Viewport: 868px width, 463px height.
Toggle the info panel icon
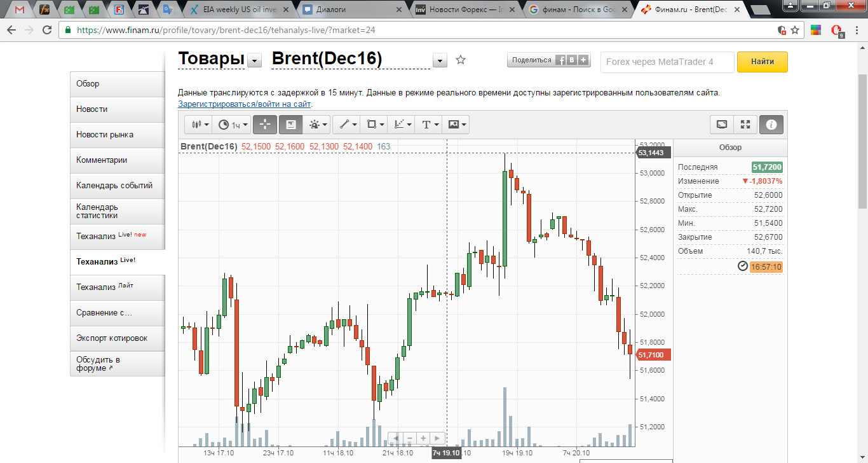[x=771, y=125]
